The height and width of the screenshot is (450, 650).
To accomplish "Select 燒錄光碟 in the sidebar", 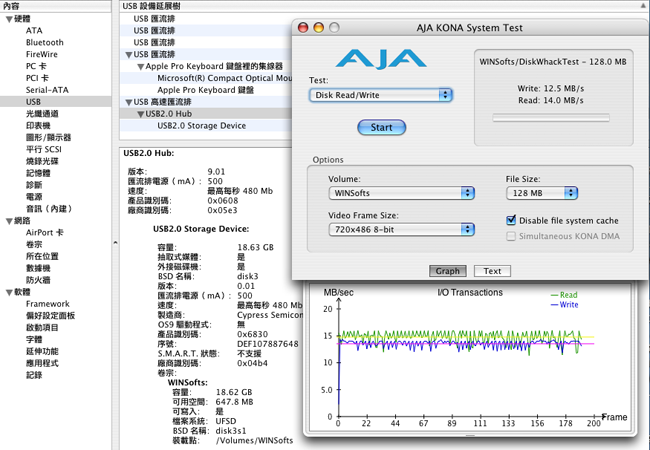I will [42, 161].
